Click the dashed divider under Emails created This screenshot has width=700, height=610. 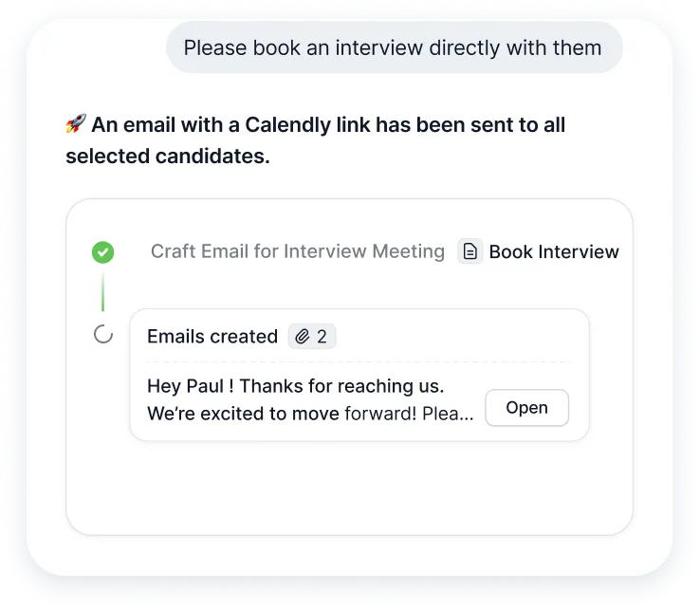(359, 361)
